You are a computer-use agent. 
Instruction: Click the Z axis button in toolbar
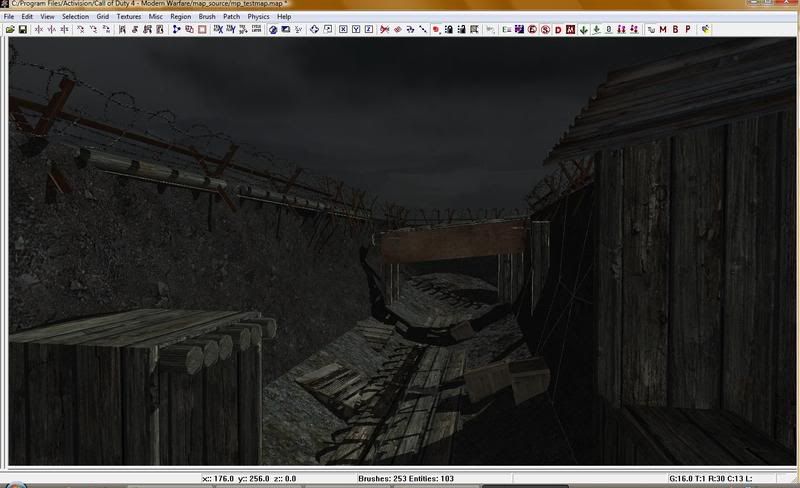(369, 30)
